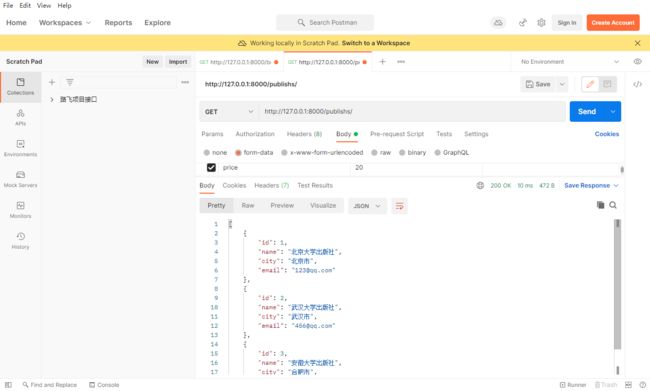Open the APIs sidebar section
The height and width of the screenshot is (391, 650).
pyautogui.click(x=20, y=117)
